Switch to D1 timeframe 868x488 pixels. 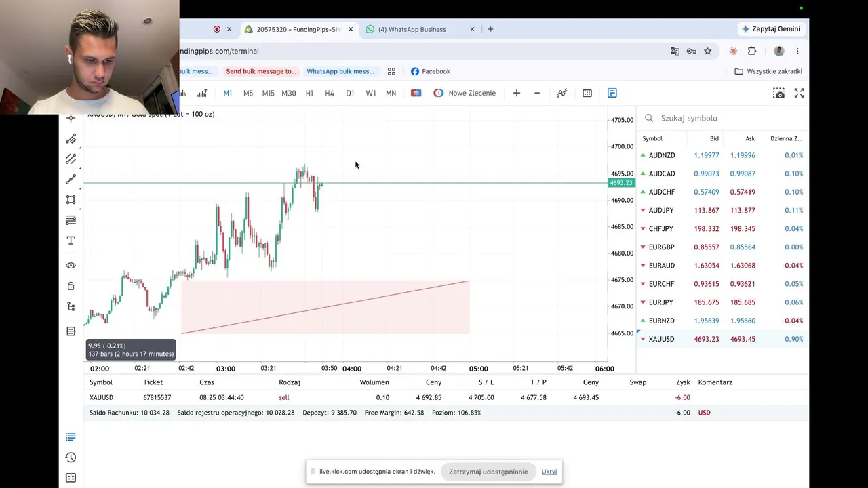pos(350,93)
